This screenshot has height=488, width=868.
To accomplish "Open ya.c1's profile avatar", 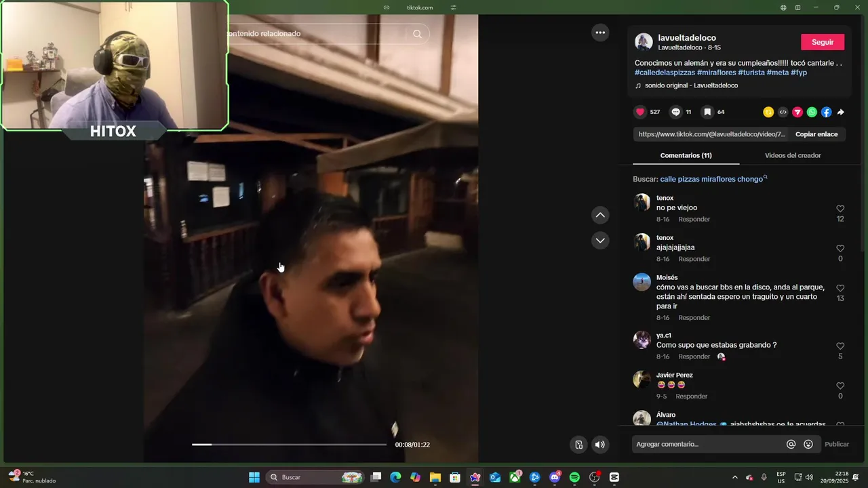I will (x=642, y=340).
